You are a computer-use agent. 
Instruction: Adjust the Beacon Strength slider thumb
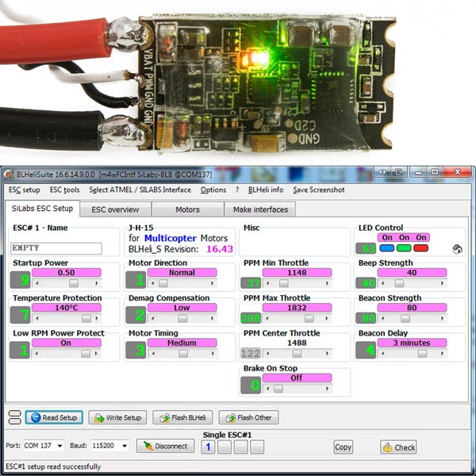[x=405, y=318]
